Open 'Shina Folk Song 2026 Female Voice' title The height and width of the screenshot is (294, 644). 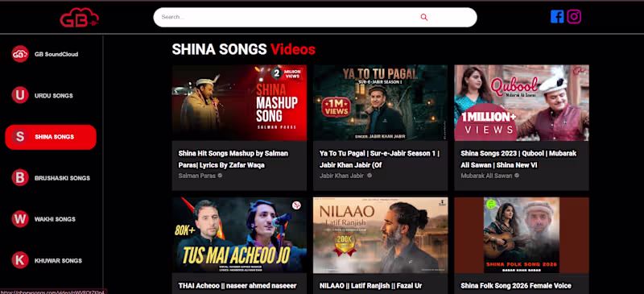[x=516, y=286]
